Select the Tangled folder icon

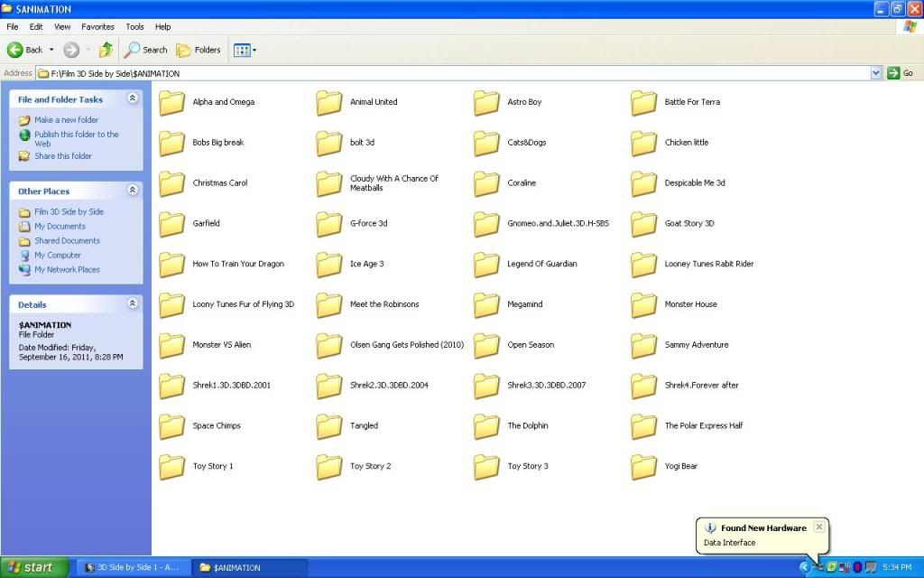click(x=328, y=426)
